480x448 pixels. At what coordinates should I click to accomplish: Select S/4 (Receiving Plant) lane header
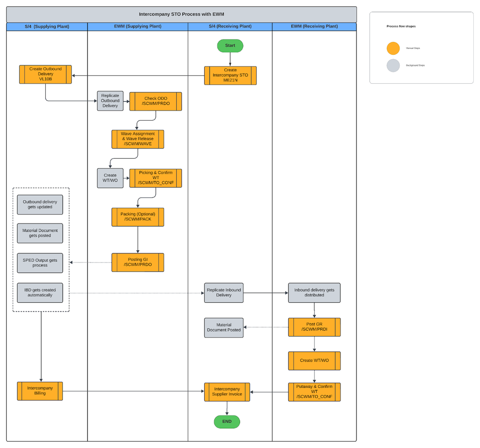click(230, 26)
